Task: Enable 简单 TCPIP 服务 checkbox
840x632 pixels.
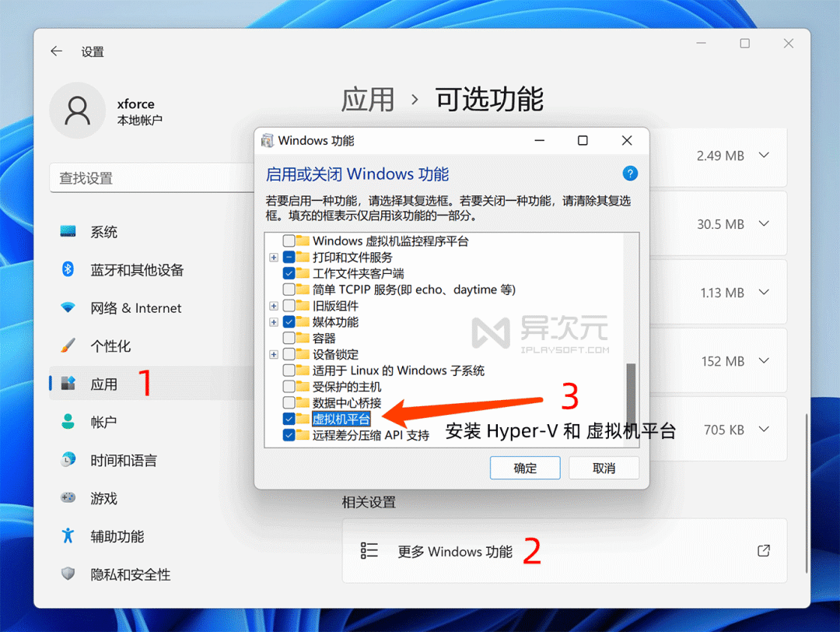Action: pos(289,290)
